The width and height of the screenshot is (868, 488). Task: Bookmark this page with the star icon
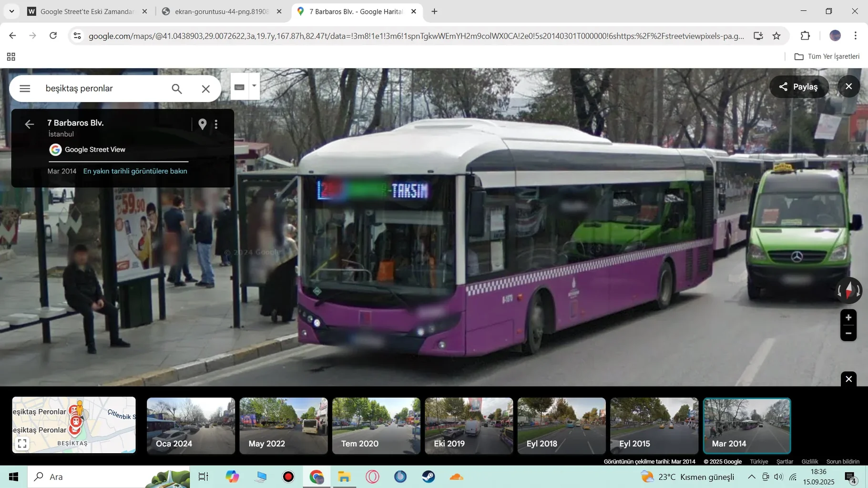[x=776, y=36]
